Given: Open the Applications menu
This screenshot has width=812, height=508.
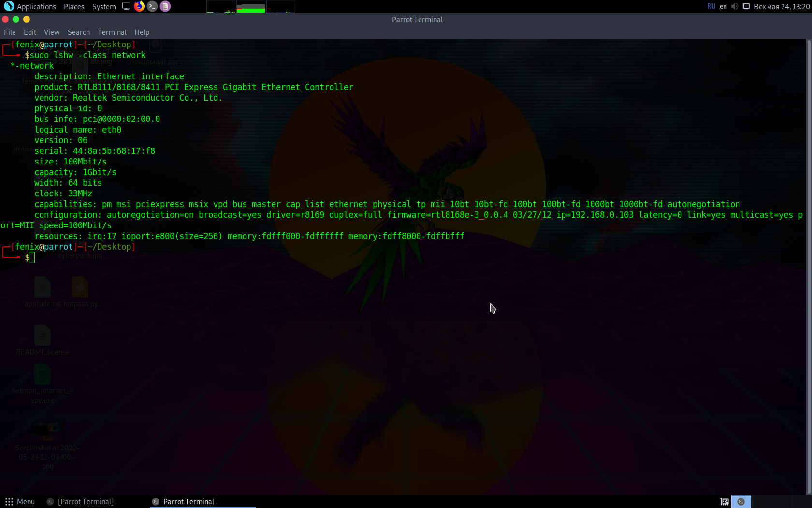Looking at the screenshot, I should (x=30, y=6).
